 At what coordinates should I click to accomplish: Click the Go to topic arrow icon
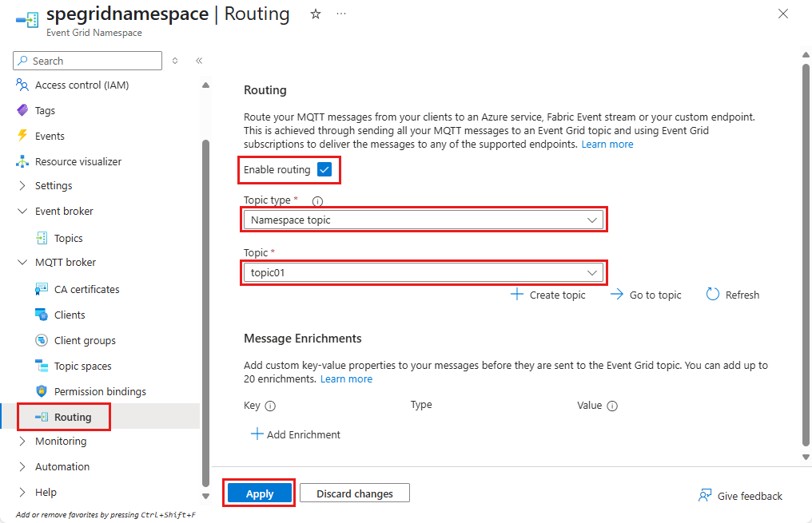coord(617,295)
